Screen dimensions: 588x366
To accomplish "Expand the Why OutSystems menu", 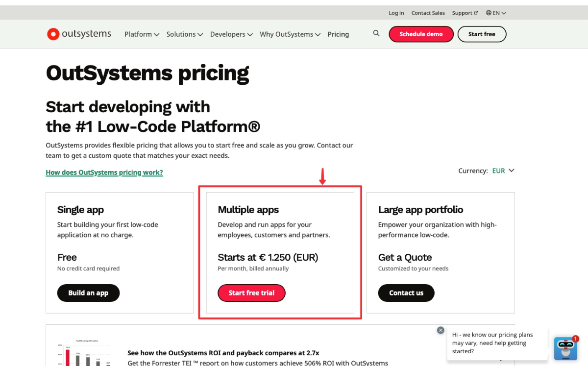I will pos(290,34).
